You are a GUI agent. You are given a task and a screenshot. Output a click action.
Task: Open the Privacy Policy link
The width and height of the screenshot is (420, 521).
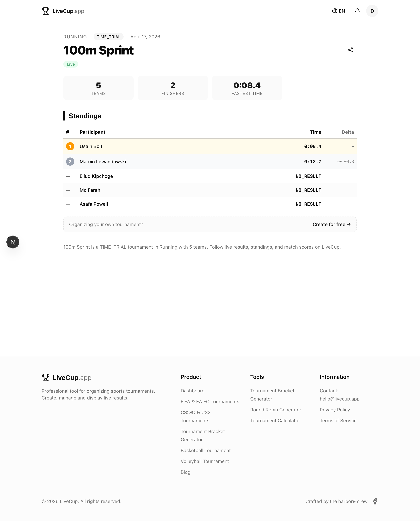pyautogui.click(x=335, y=410)
